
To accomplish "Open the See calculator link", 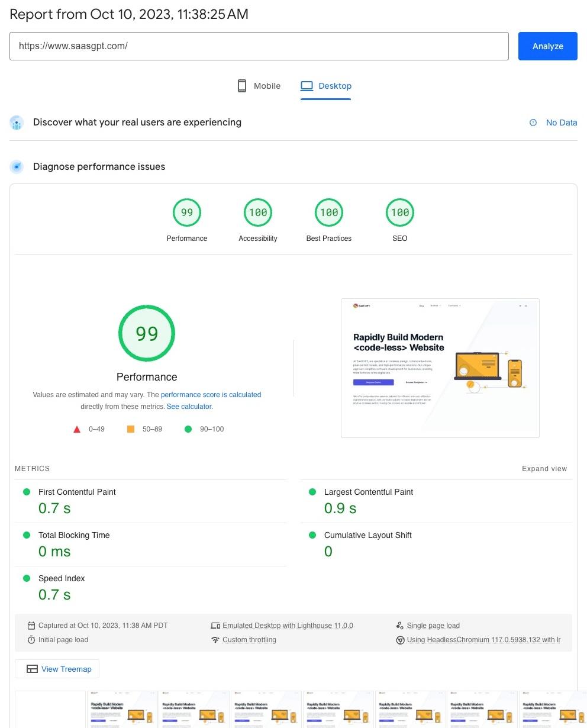I will [188, 407].
